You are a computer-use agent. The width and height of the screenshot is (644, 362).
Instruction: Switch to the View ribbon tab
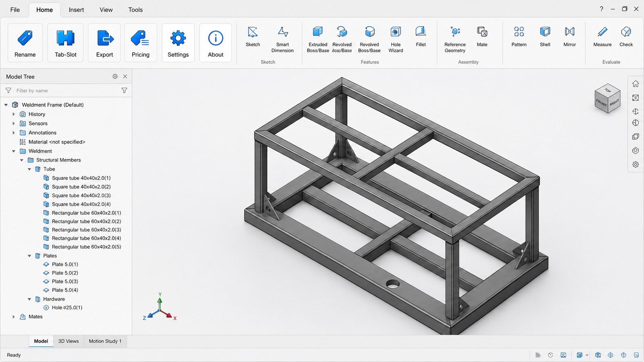(x=106, y=10)
